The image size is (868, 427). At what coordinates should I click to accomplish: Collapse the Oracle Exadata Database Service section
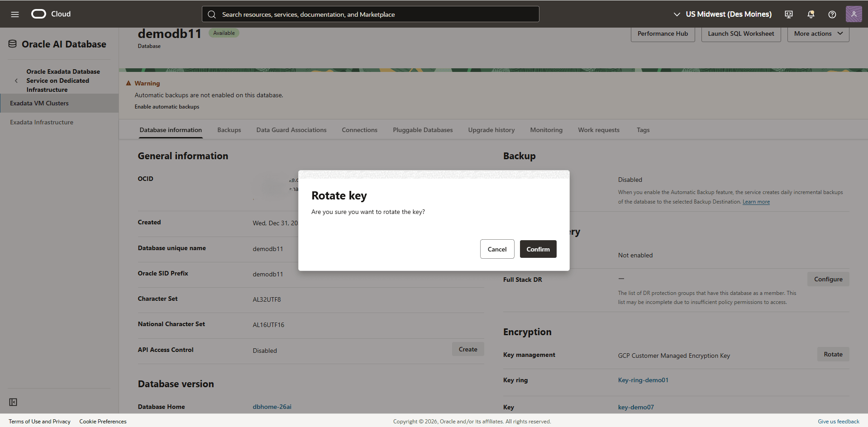coord(16,81)
